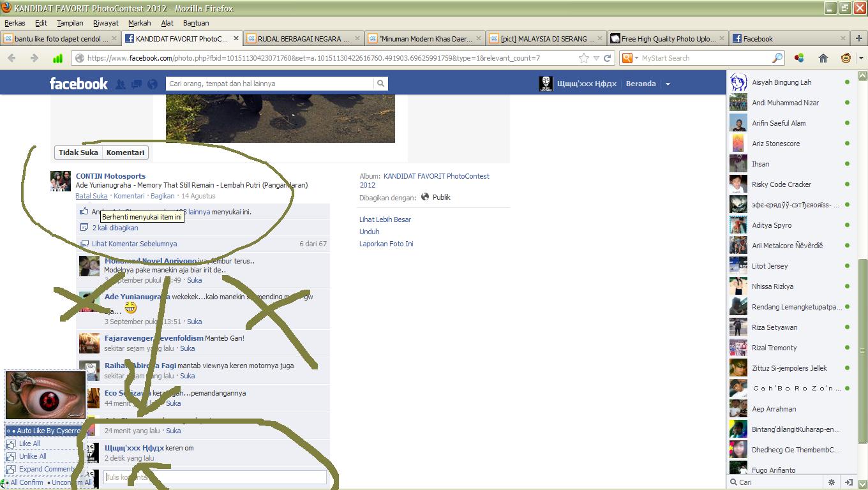Click Batal Suka to unlike the post

pos(91,196)
